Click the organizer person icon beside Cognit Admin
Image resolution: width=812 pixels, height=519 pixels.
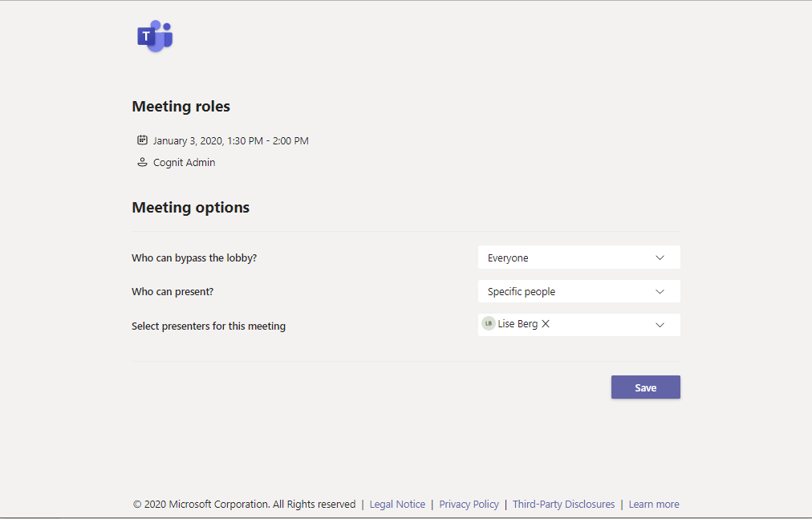(x=142, y=162)
